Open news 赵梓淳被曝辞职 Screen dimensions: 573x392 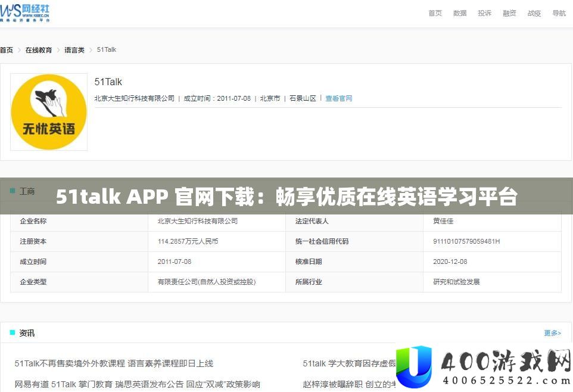click(x=349, y=384)
